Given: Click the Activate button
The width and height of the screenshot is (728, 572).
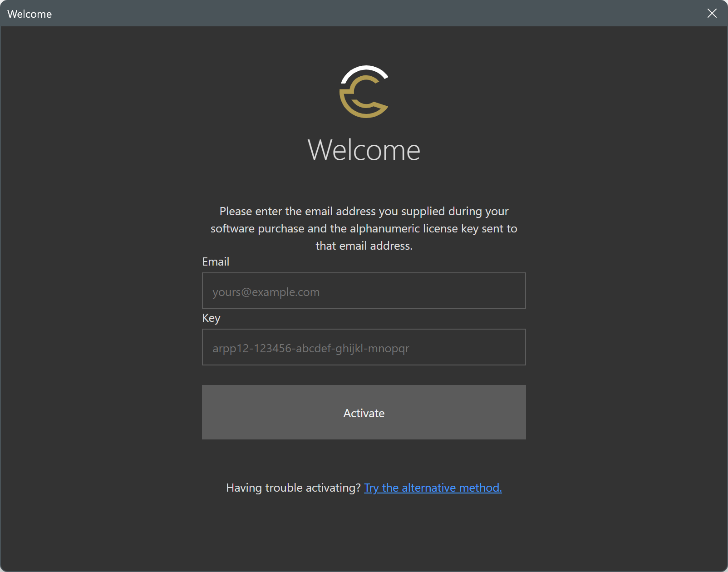Looking at the screenshot, I should tap(364, 412).
